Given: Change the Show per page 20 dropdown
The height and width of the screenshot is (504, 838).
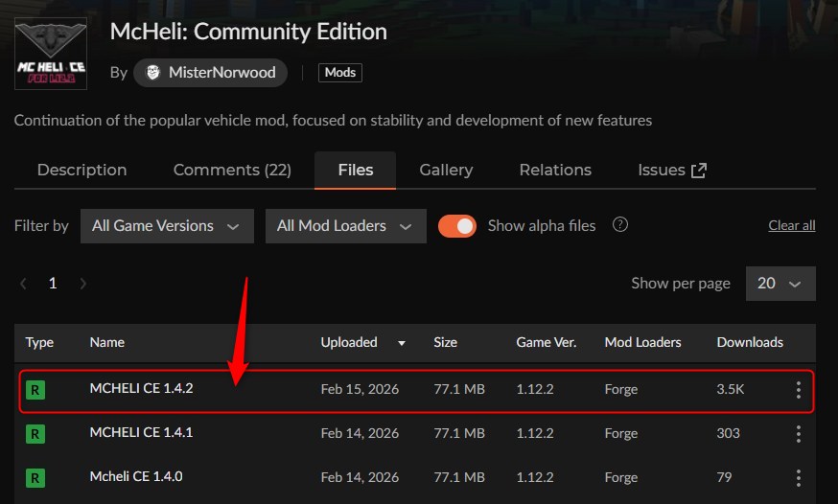Looking at the screenshot, I should coord(780,284).
